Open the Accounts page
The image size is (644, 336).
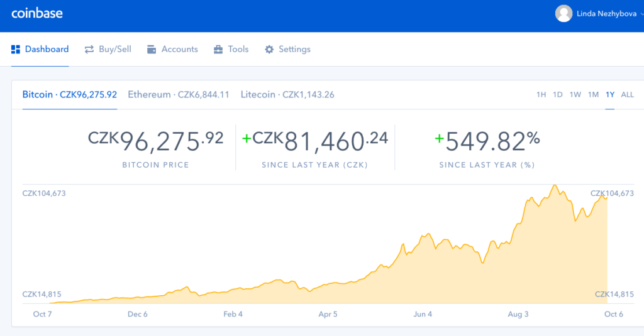pyautogui.click(x=172, y=49)
